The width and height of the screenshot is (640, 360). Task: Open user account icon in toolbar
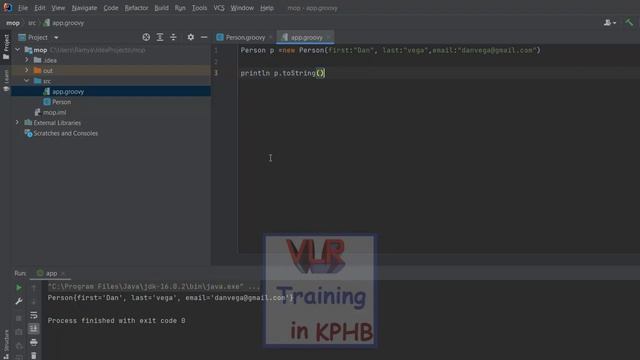point(610,23)
